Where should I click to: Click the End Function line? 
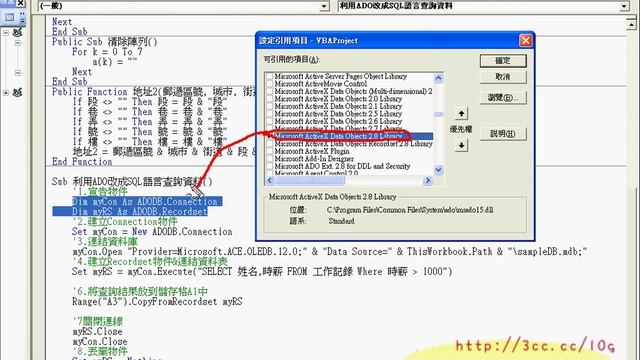pyautogui.click(x=82, y=162)
